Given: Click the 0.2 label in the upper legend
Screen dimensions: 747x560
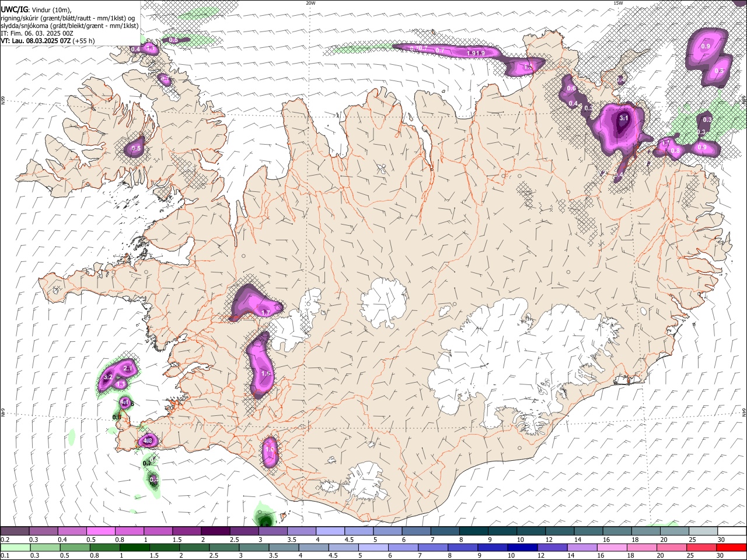Looking at the screenshot, I should pyautogui.click(x=5, y=540).
